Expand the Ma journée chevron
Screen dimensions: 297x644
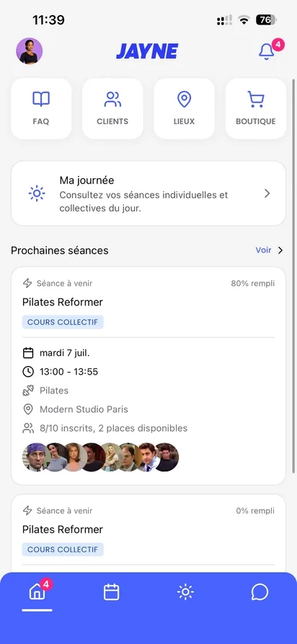click(x=267, y=193)
